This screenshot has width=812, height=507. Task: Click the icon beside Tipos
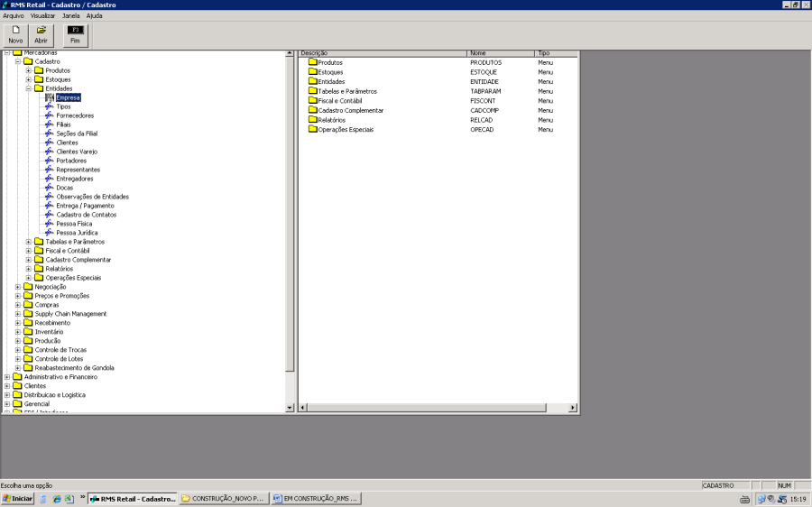tap(50, 106)
